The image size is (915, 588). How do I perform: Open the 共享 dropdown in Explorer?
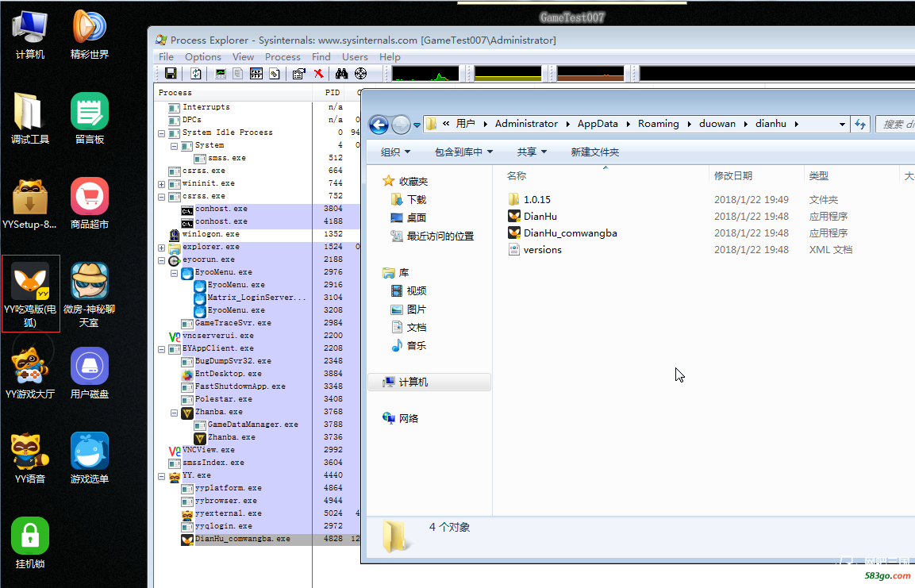click(532, 152)
